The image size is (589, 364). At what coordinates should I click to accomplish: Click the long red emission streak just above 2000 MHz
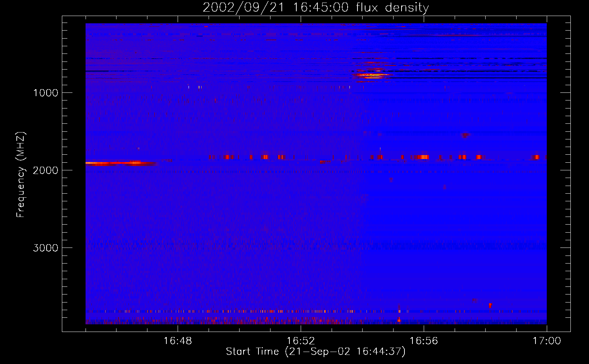(121, 163)
